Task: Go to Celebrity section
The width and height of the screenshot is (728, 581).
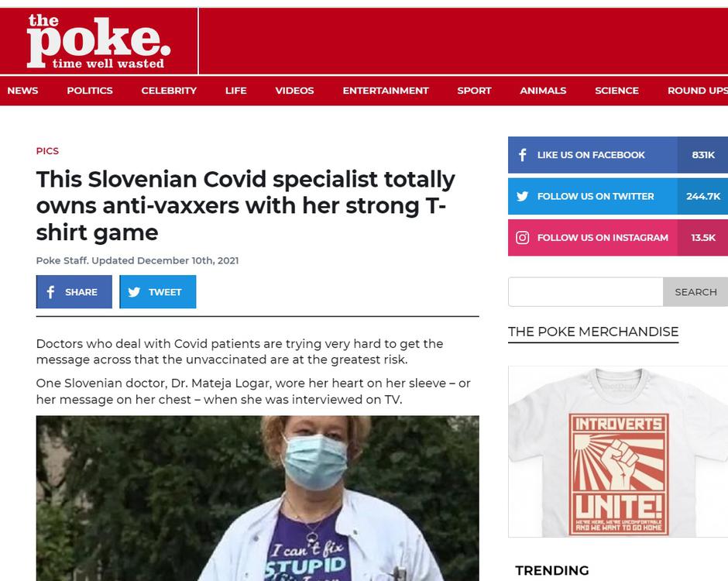Action: pyautogui.click(x=169, y=91)
